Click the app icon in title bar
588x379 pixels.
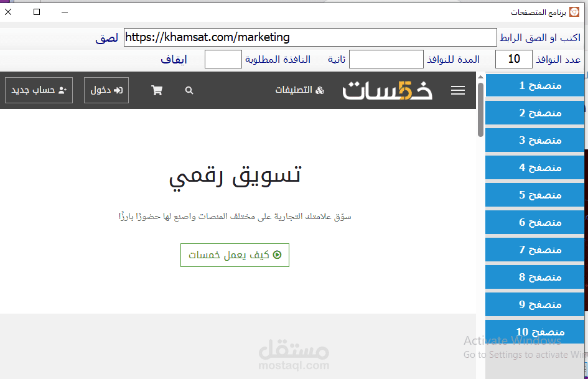click(x=574, y=12)
